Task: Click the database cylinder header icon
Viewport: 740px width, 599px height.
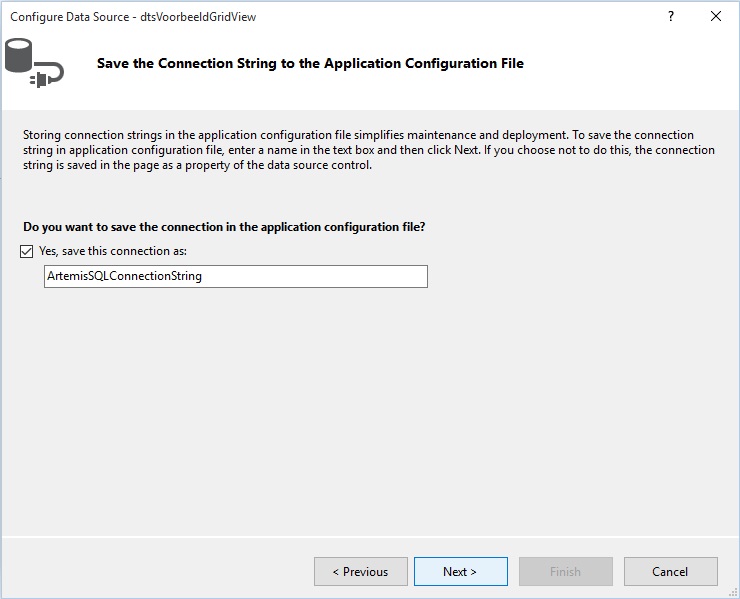Action: (19, 55)
